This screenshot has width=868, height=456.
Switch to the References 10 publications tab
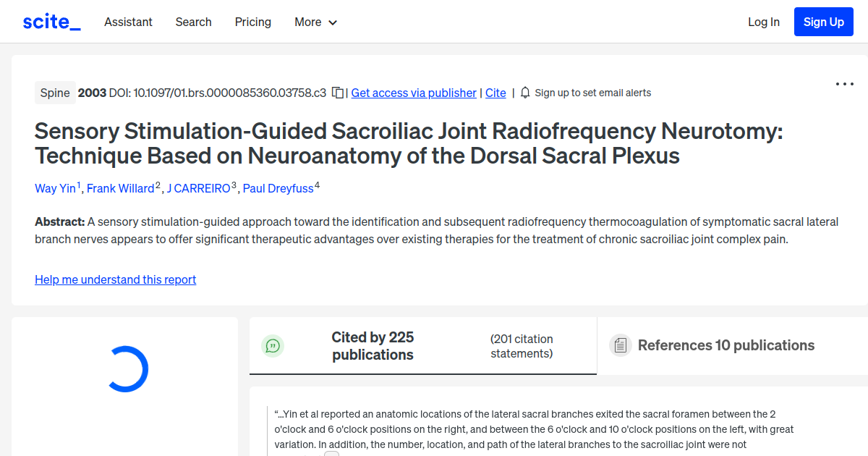726,345
